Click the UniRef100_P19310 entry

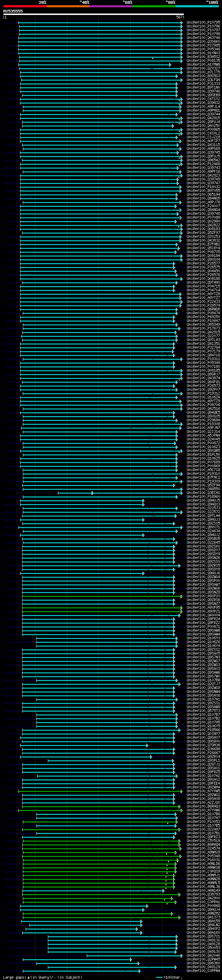point(203,473)
